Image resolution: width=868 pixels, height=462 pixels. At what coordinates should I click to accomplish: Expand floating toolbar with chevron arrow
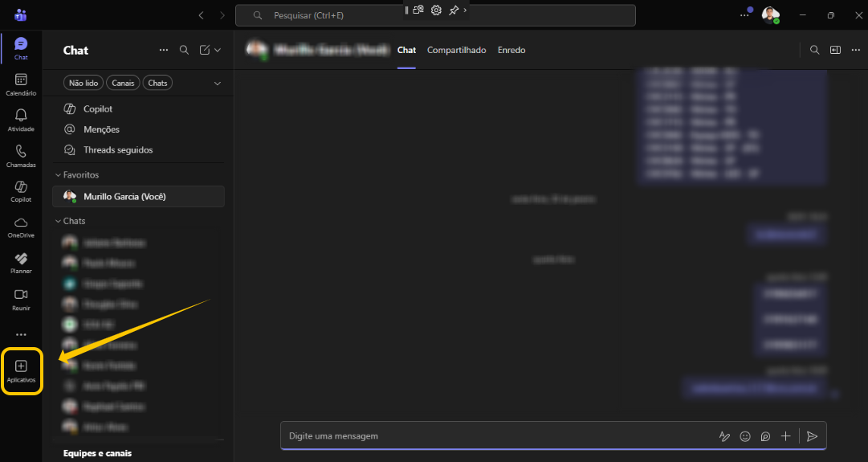465,10
